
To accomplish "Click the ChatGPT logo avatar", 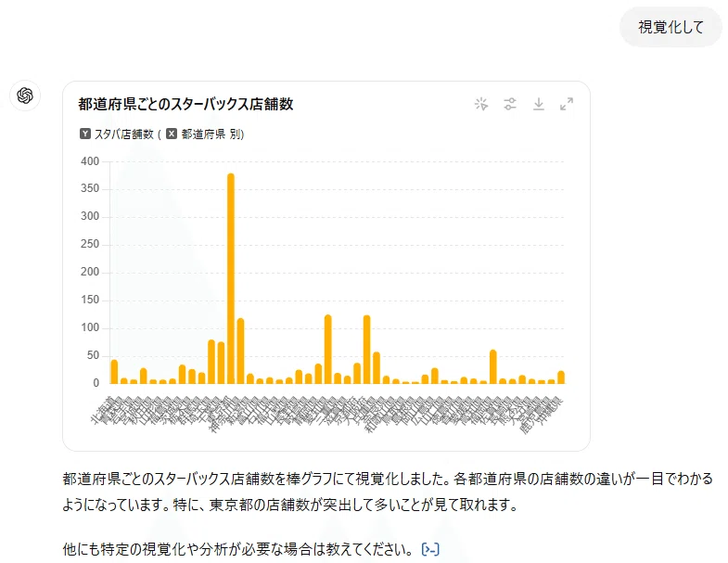I will click(x=25, y=96).
